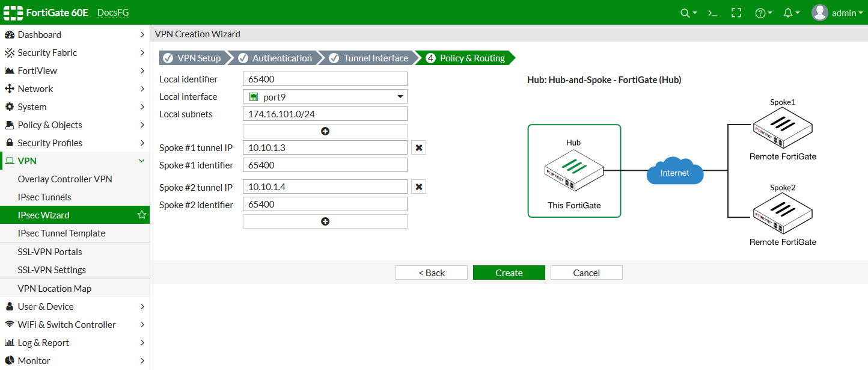Viewport: 868px width, 370px height.
Task: Click the Cancel button
Action: 587,273
